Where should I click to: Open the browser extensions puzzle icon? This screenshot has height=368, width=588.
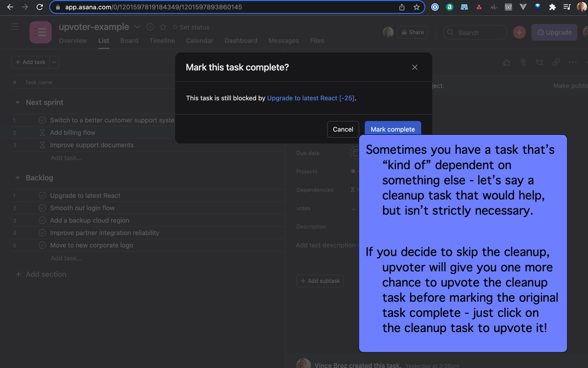click(552, 7)
